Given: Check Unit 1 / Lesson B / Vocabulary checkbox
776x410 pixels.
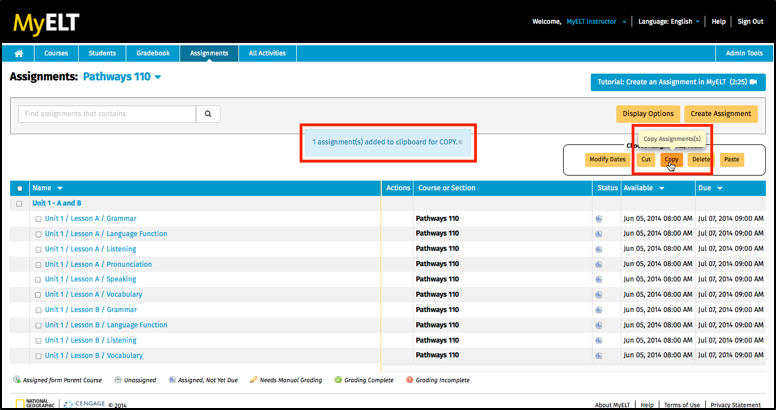Looking at the screenshot, I should pos(38,356).
